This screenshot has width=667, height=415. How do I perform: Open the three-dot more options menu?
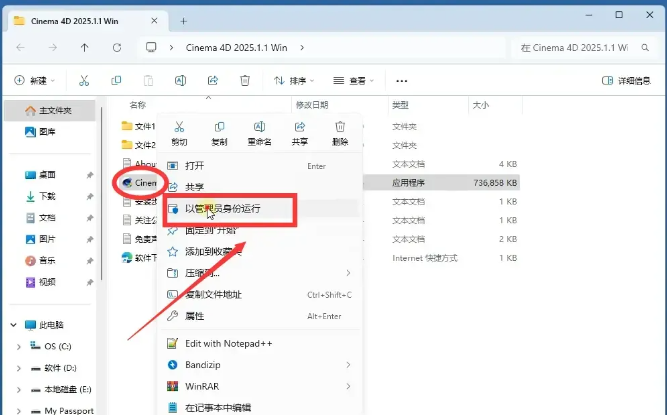(402, 81)
